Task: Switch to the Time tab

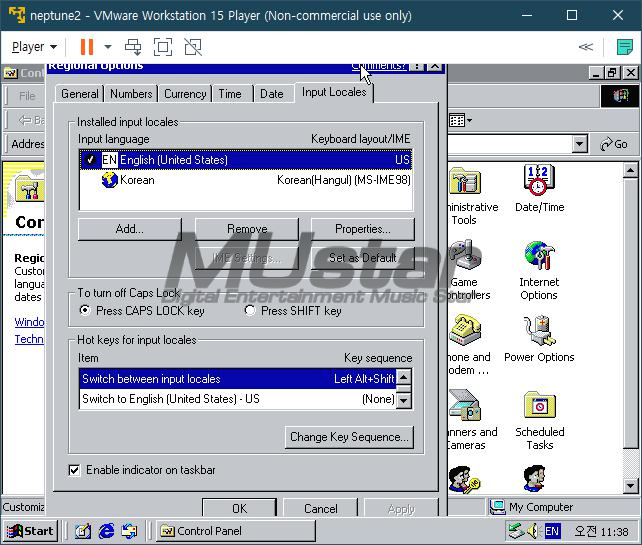Action: click(x=230, y=94)
